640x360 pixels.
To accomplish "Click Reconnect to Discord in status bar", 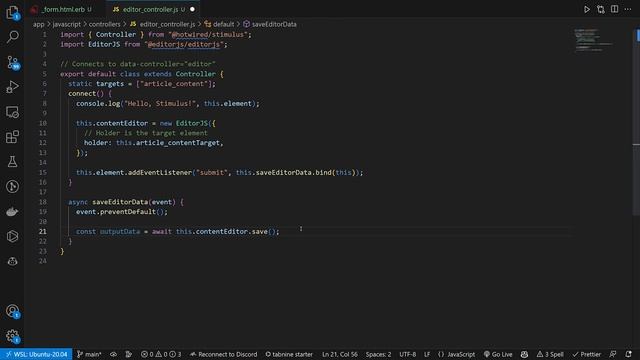I will click(224, 354).
